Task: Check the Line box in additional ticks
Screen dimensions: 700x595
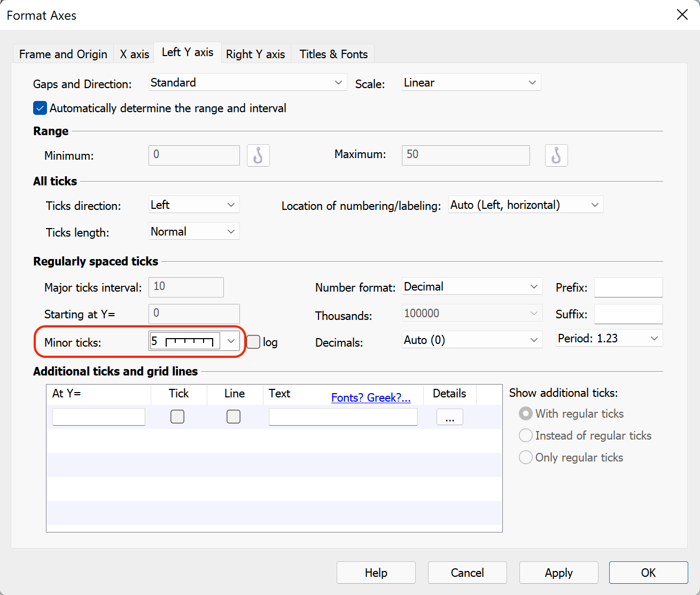Action: click(234, 417)
